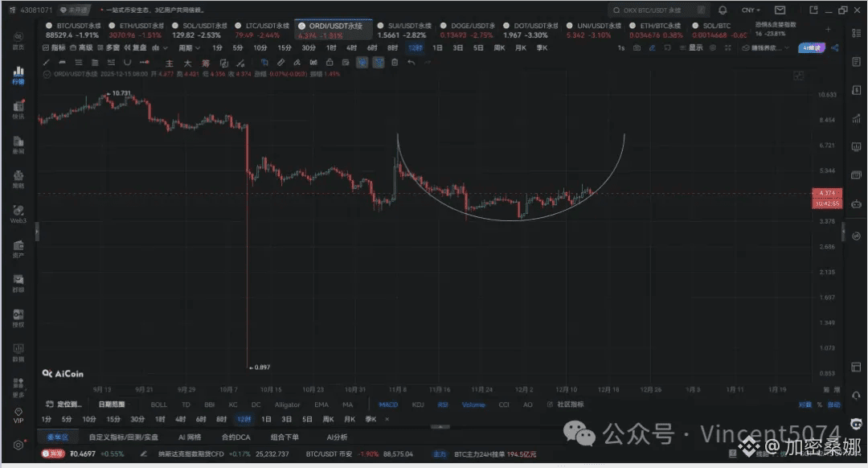This screenshot has height=468, width=868.
Task: Click the blue drawing pen icon
Action: coord(652,47)
